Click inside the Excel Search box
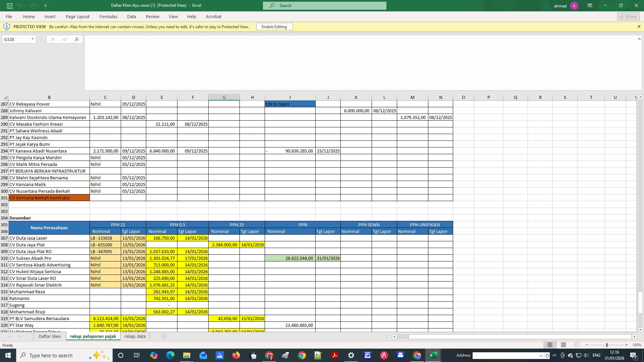 pyautogui.click(x=324, y=5)
